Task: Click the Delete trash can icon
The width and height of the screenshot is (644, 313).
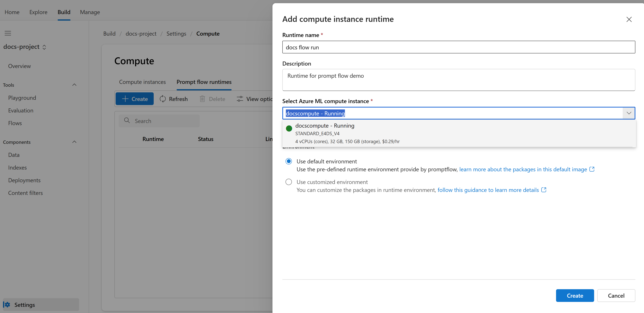Action: tap(202, 99)
